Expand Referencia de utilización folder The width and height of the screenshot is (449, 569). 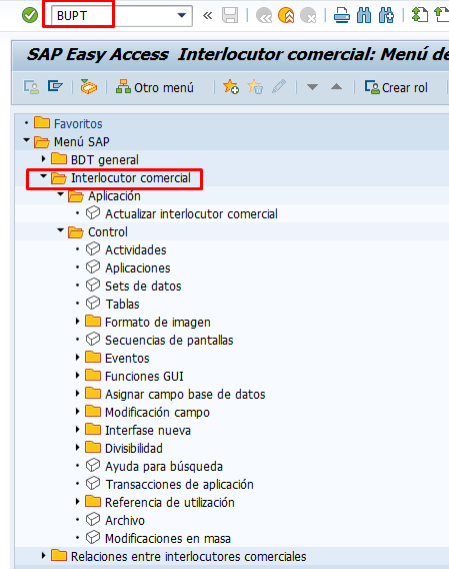click(77, 502)
